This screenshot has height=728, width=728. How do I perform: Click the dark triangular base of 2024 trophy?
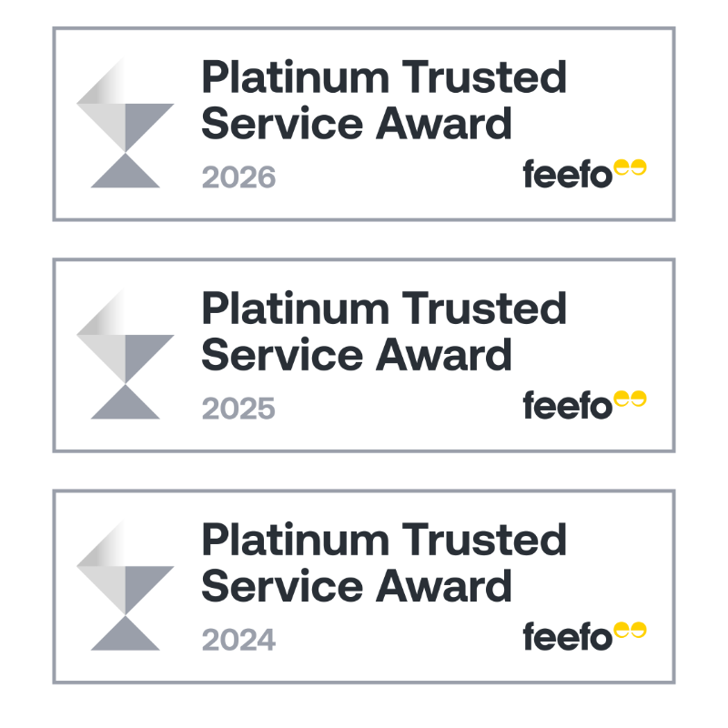point(126,637)
